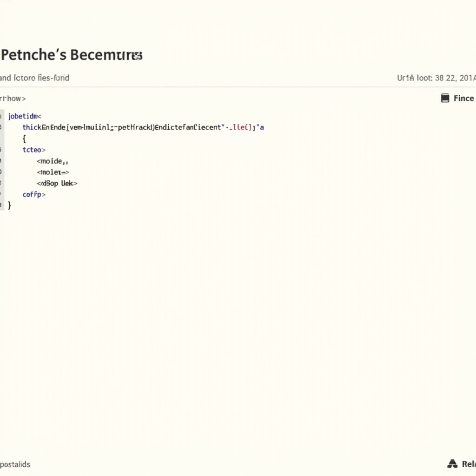The width and height of the screenshot is (476, 476).
Task: Click the '<moide,' code line
Action: click(53, 161)
